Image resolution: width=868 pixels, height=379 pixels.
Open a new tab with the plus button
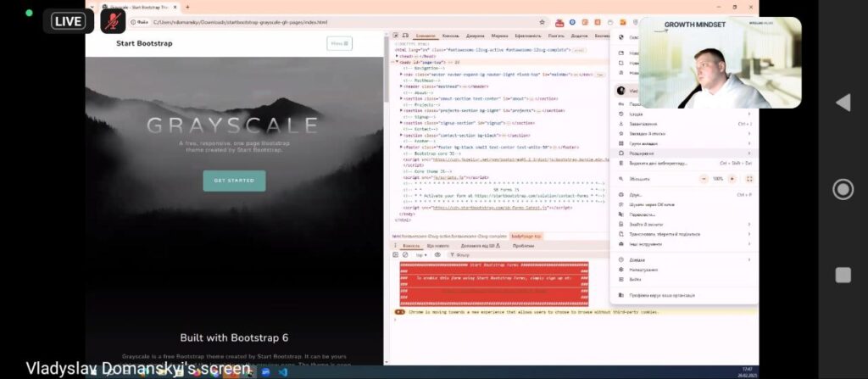tap(187, 7)
